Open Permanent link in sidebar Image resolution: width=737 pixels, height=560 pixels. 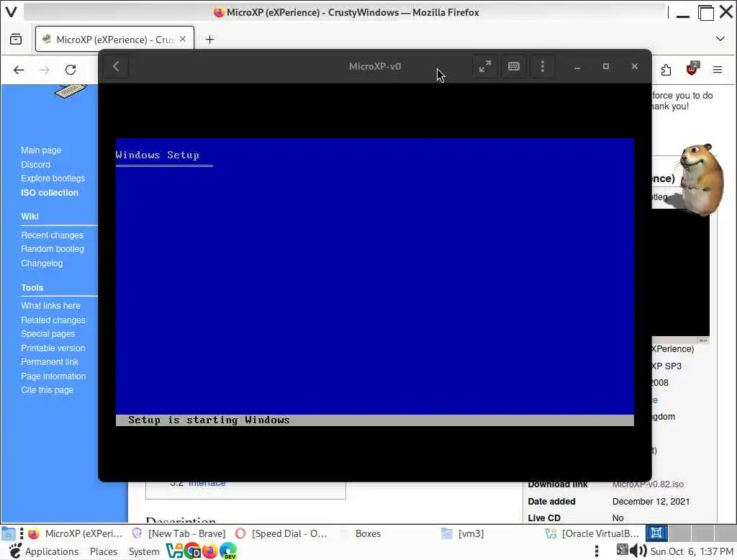coord(50,362)
